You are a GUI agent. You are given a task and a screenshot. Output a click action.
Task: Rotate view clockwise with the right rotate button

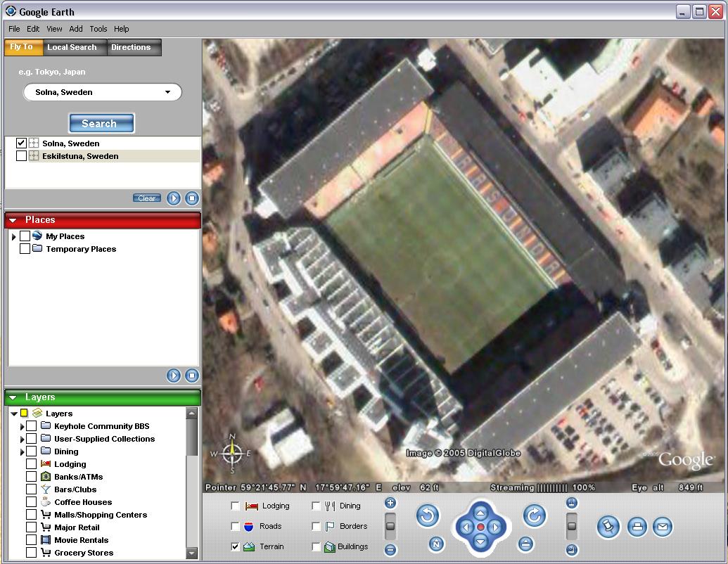pyautogui.click(x=535, y=515)
